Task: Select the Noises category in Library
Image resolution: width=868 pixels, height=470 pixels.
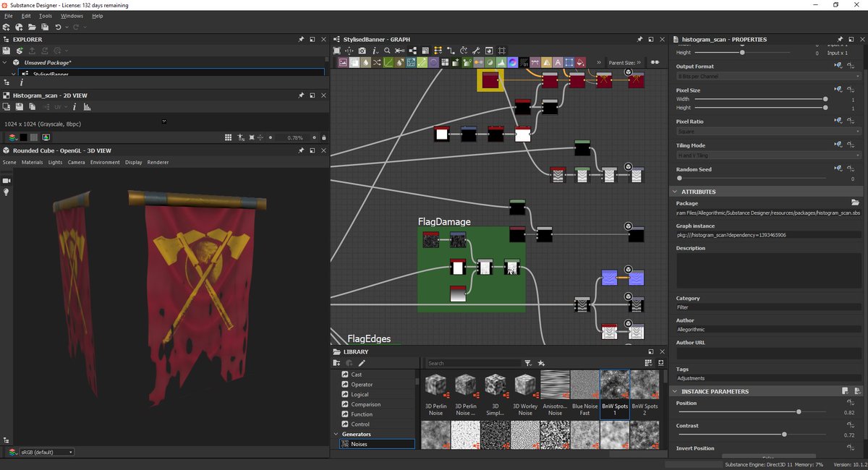Action: 375,444
